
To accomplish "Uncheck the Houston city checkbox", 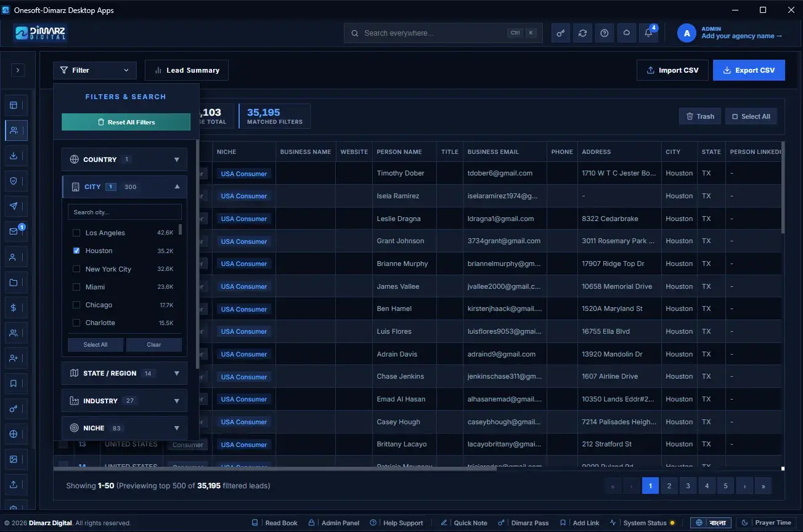I will point(76,251).
